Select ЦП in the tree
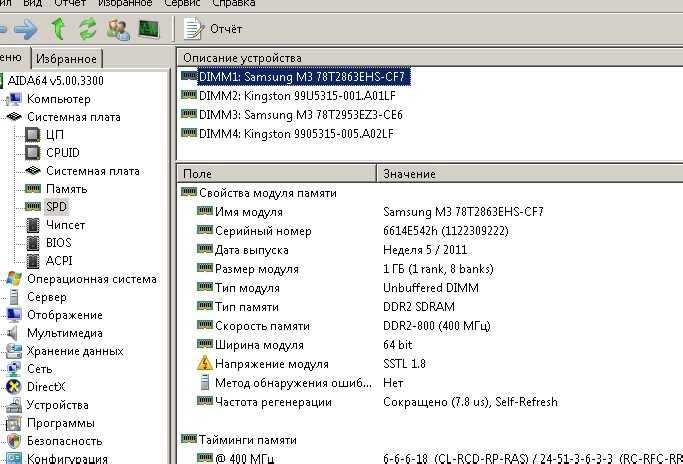This screenshot has width=683, height=464. pyautogui.click(x=55, y=135)
